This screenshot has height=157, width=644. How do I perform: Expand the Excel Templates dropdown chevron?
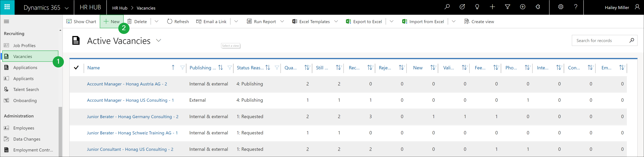[336, 21]
